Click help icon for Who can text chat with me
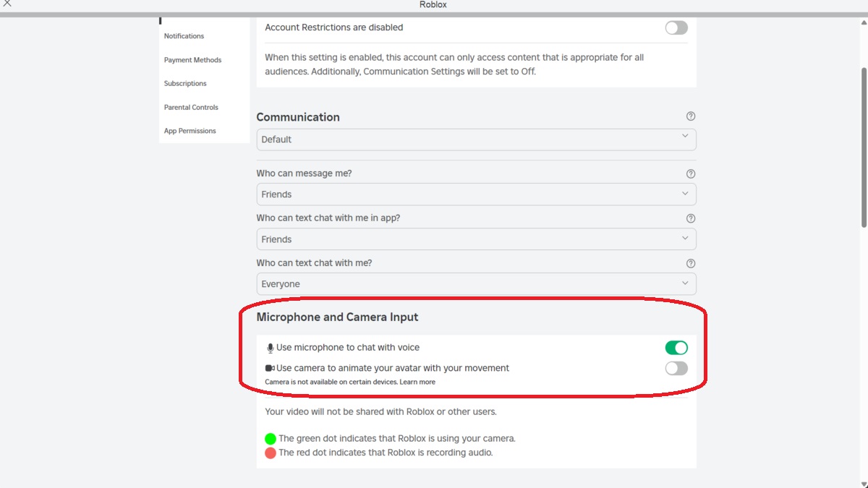The image size is (868, 488). click(690, 263)
